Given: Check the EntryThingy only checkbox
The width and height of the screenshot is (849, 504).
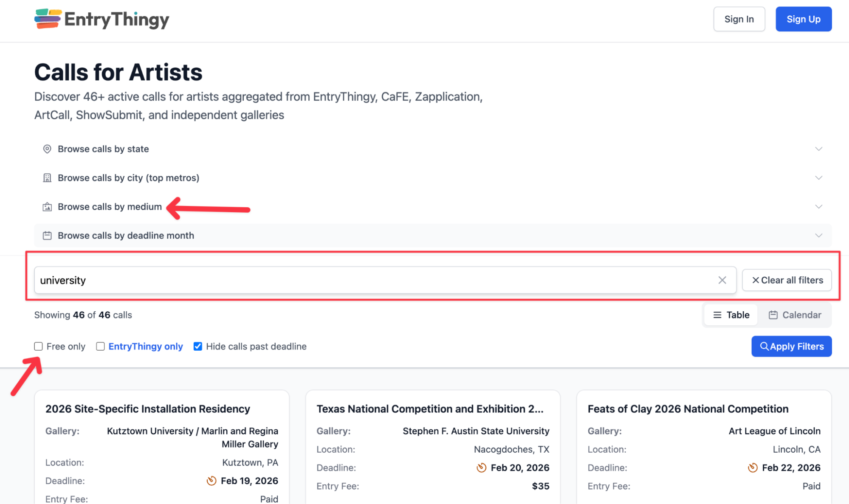Looking at the screenshot, I should coord(100,346).
